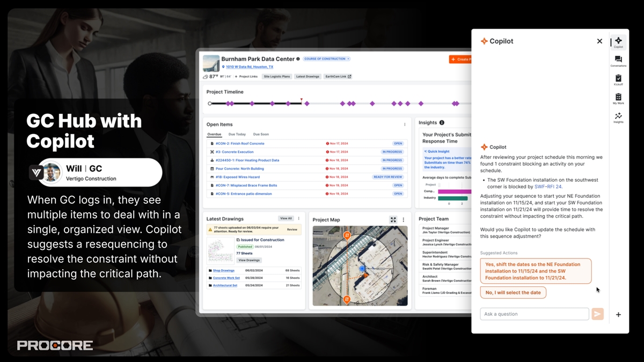Open the Latest Drawings quick link button
Viewport: 644px width, 362px height.
pos(308,77)
